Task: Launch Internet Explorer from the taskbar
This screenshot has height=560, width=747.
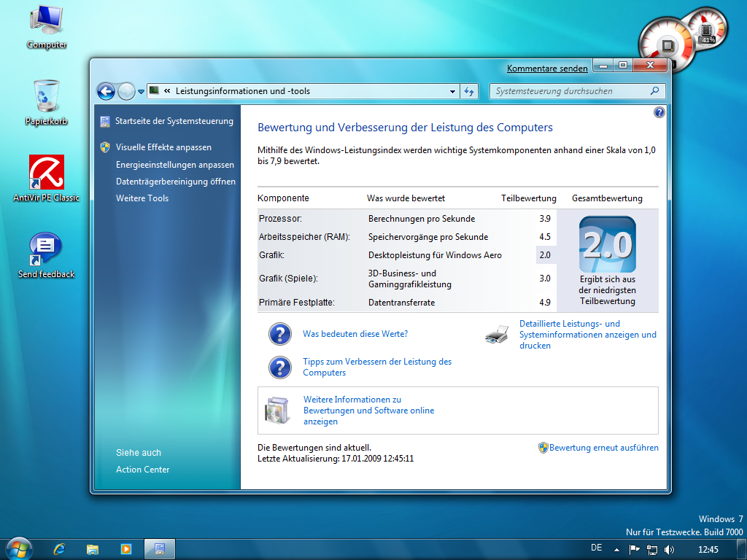Action: coord(59,549)
